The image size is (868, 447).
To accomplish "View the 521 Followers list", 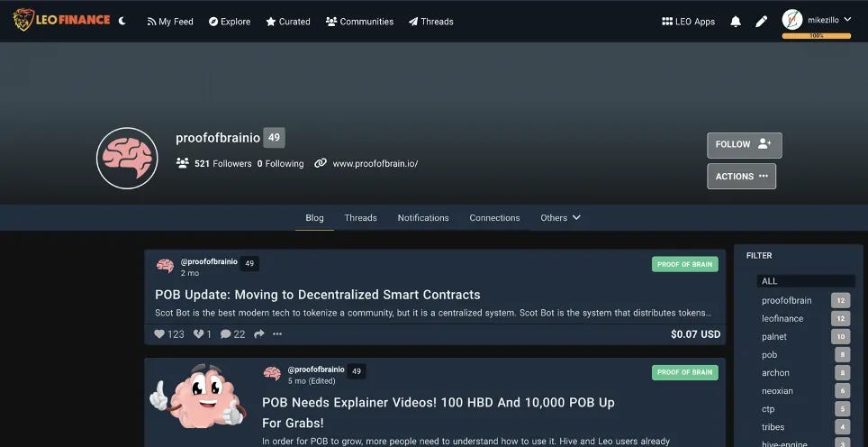I will (223, 163).
